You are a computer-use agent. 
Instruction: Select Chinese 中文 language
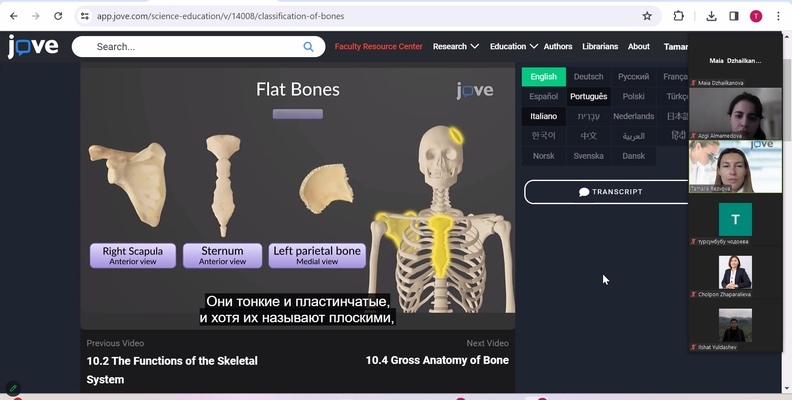[x=588, y=136]
